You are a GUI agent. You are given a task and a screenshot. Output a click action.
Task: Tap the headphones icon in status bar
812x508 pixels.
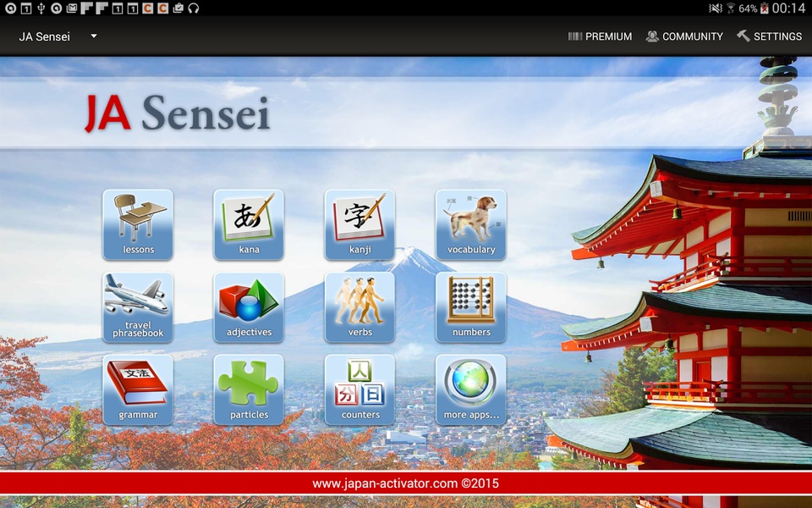(194, 8)
